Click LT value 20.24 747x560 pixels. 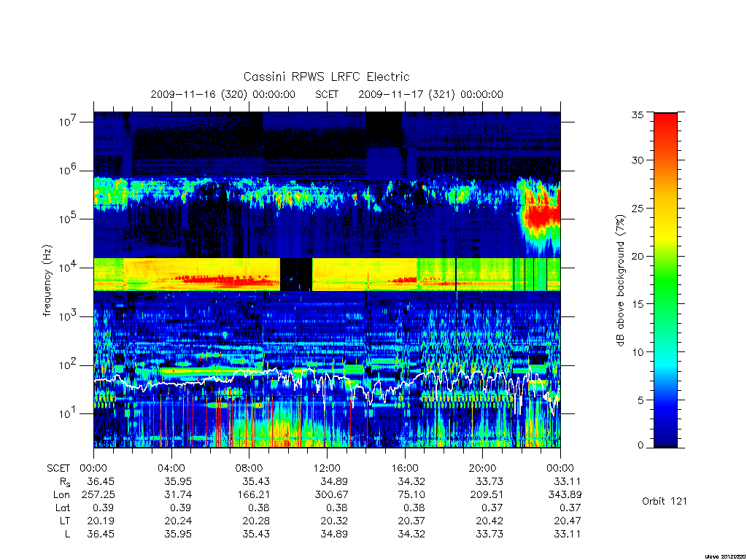point(178,521)
